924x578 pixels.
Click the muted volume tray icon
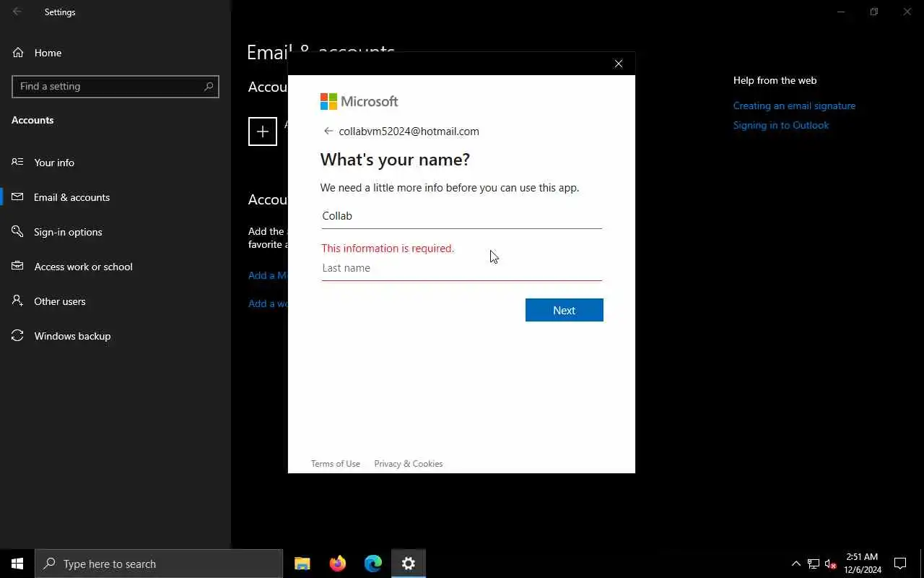831,564
